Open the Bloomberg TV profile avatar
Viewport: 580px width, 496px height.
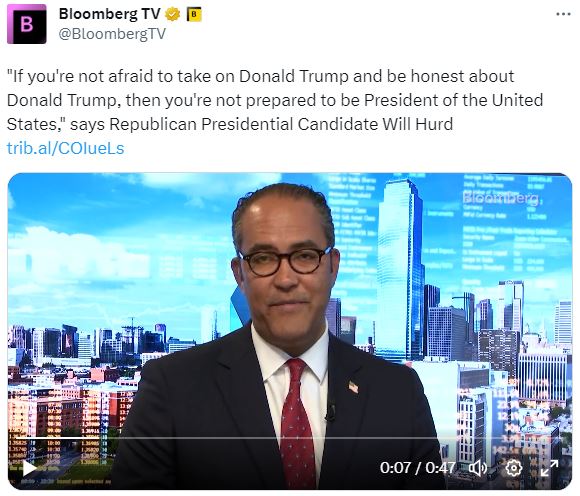27,24
